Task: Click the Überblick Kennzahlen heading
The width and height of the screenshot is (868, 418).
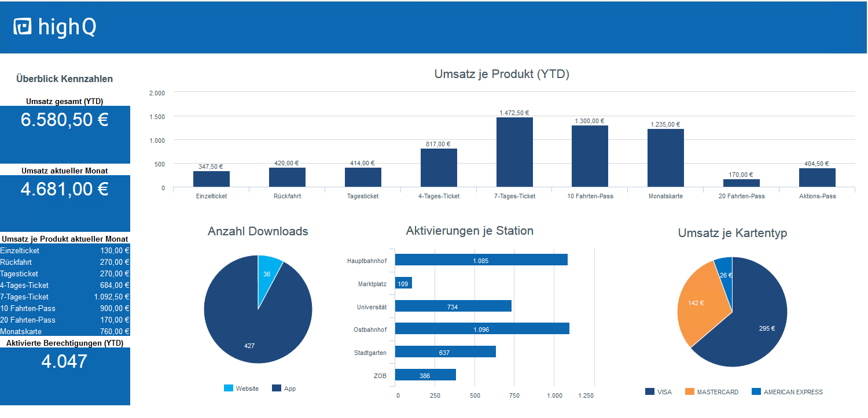Action: pyautogui.click(x=65, y=79)
